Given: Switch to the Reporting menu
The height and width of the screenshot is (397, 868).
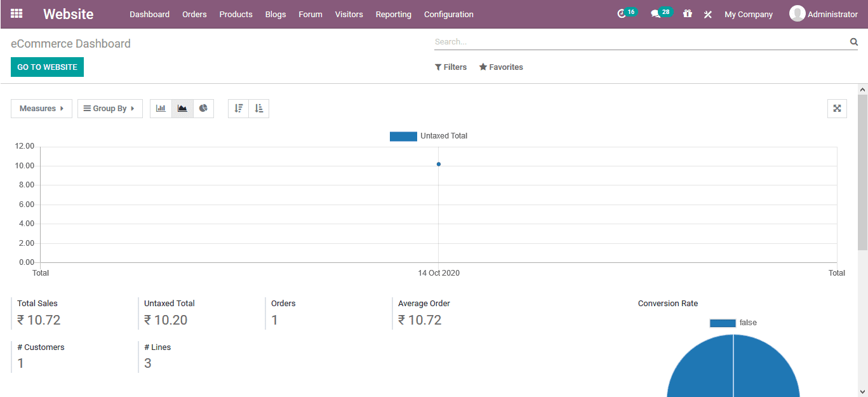Looking at the screenshot, I should (392, 13).
